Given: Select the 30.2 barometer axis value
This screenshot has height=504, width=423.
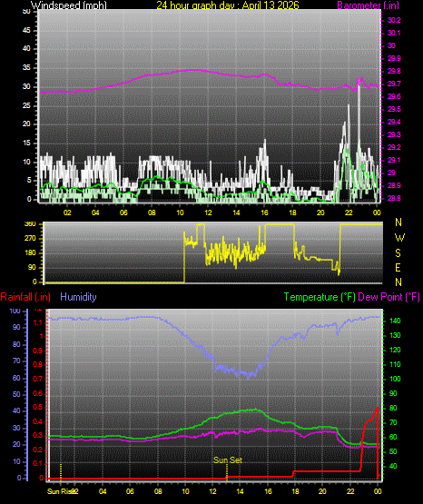Looking at the screenshot, I should [x=394, y=20].
